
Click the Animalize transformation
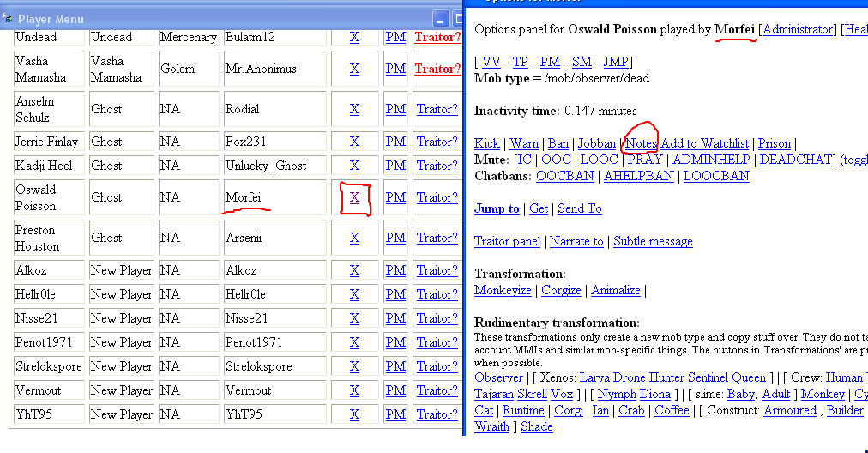(616, 290)
